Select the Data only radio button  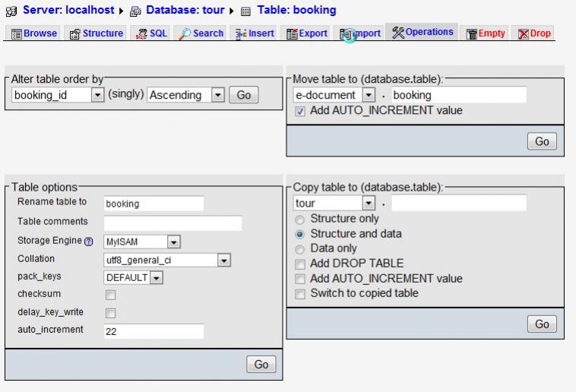pos(300,249)
